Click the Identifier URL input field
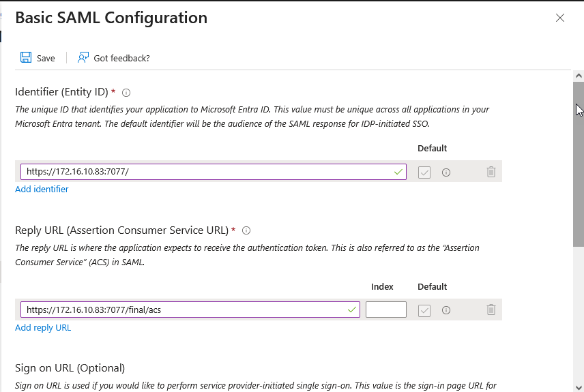 205,172
